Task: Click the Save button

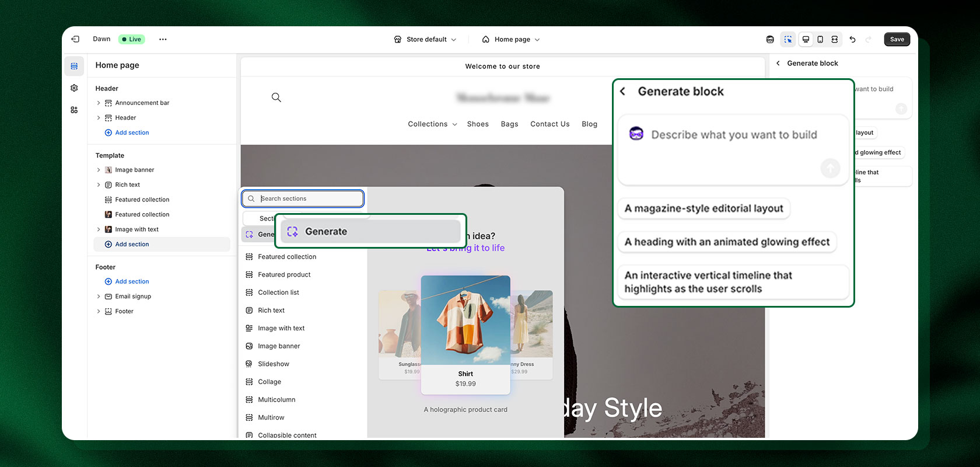Action: pyautogui.click(x=897, y=40)
